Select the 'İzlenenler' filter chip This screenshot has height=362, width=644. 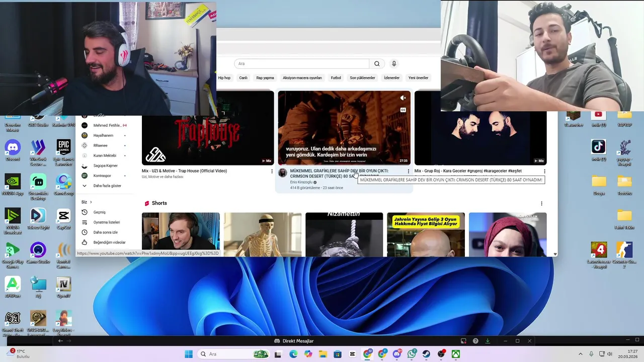point(392,78)
